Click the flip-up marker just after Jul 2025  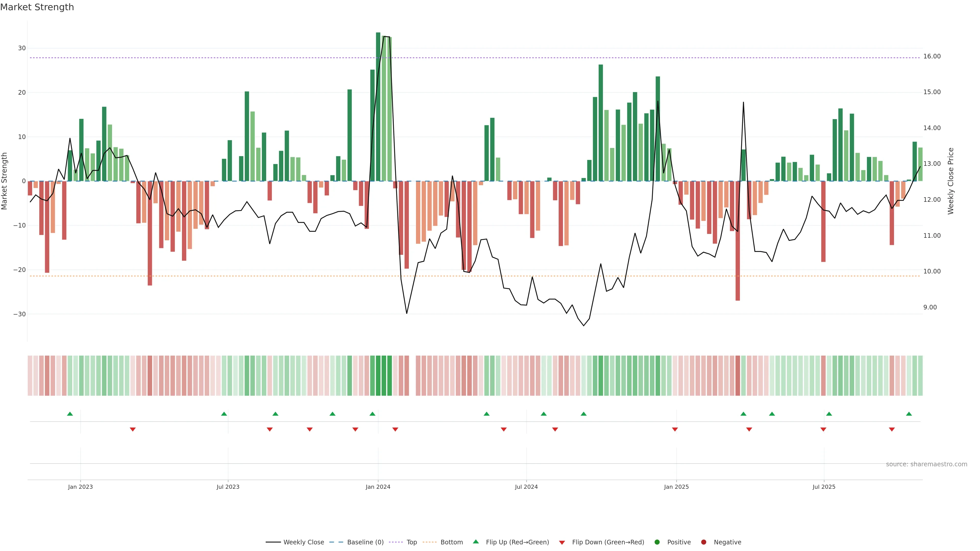tap(829, 414)
